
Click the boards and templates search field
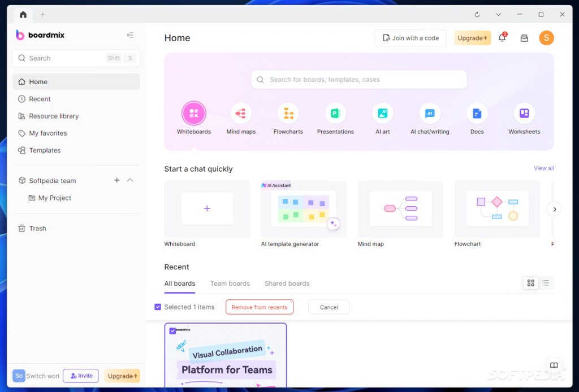pos(359,80)
